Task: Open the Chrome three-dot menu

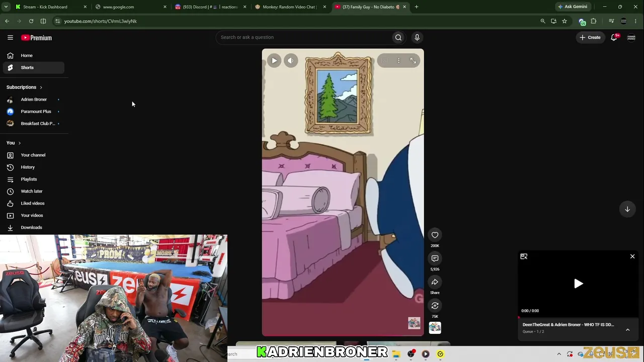Action: pos(636,21)
